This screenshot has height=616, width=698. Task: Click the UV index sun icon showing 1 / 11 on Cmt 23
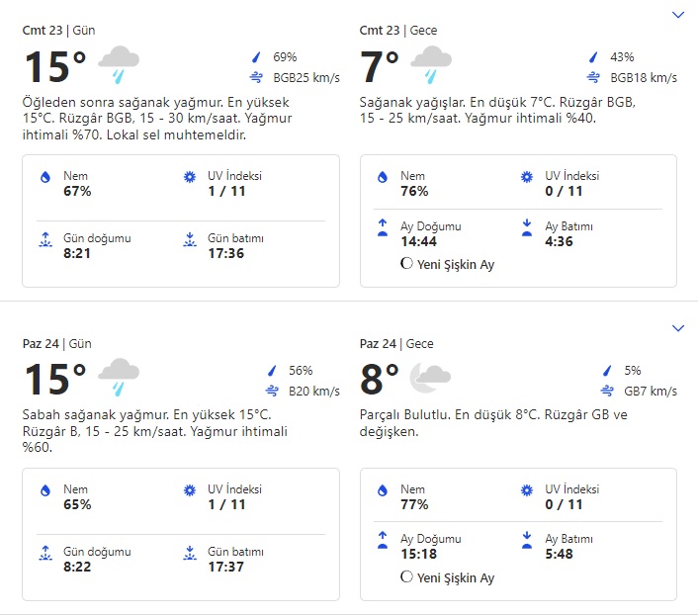[x=190, y=177]
